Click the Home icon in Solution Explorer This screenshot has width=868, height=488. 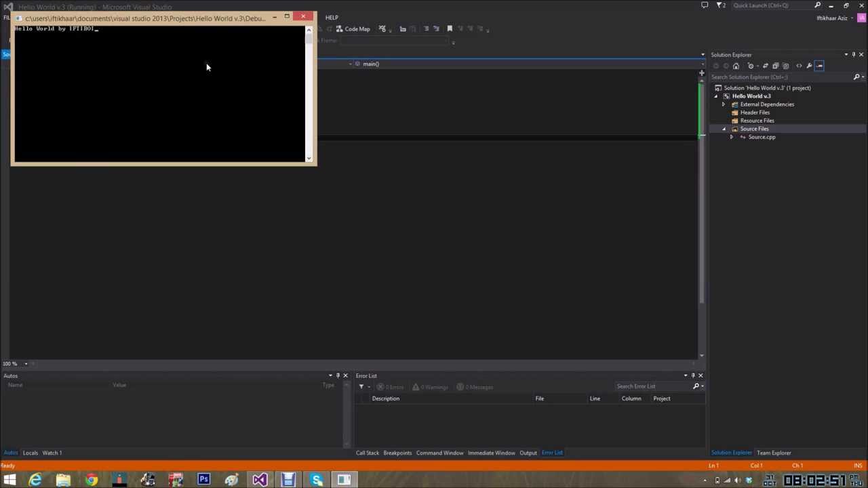pyautogui.click(x=736, y=66)
